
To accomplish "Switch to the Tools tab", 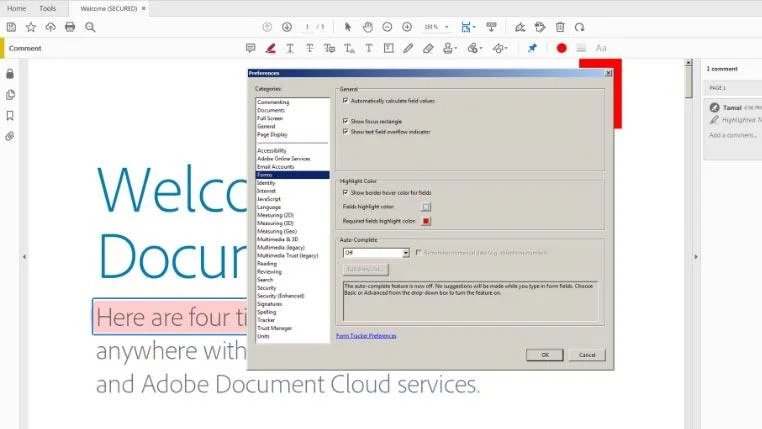I will [48, 8].
